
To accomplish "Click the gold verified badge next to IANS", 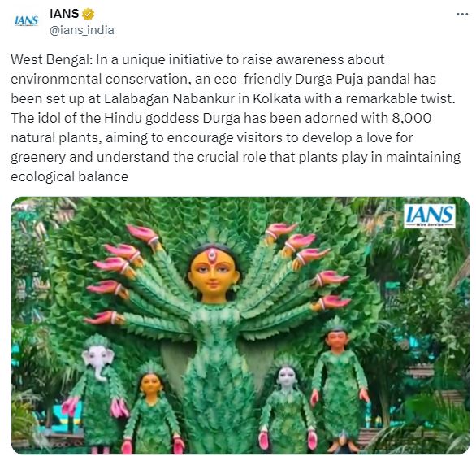I will click(x=89, y=14).
